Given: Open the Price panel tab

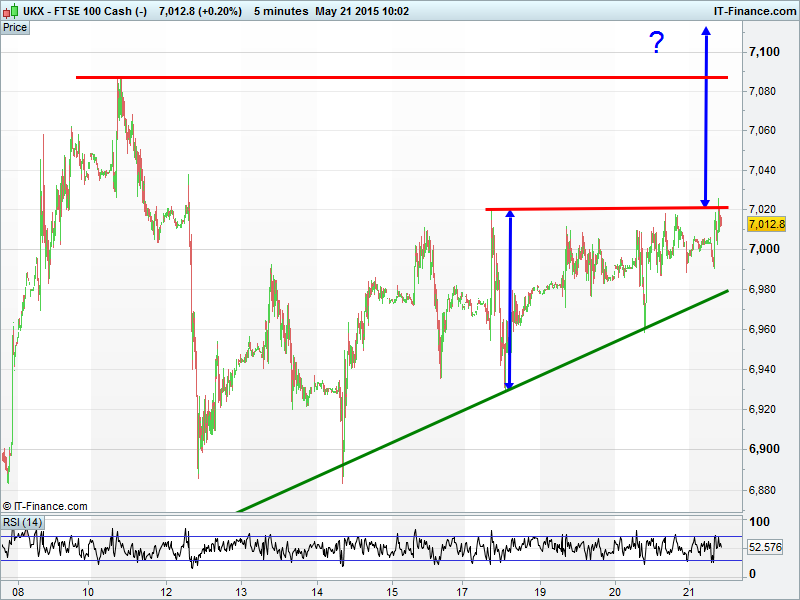Looking at the screenshot, I should coord(15,27).
